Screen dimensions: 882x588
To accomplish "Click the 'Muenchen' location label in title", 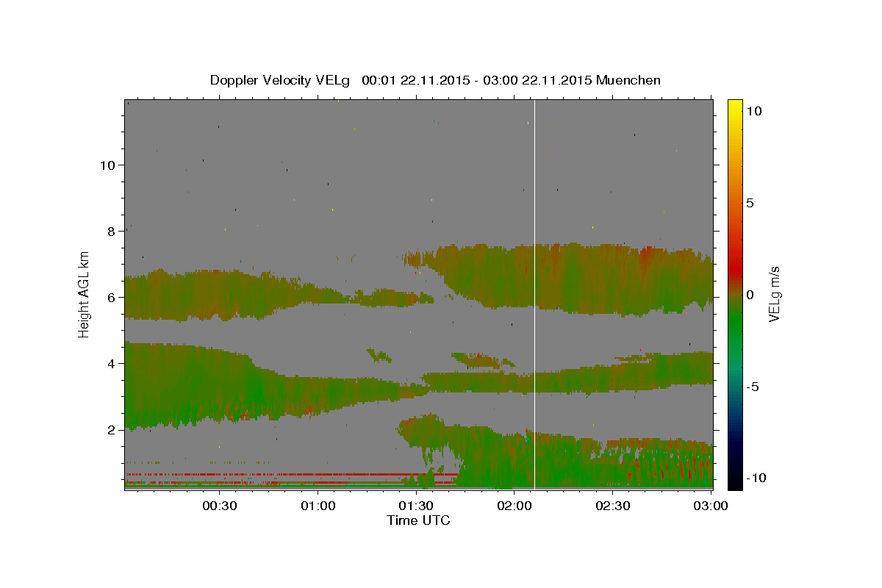I will pyautogui.click(x=628, y=80).
